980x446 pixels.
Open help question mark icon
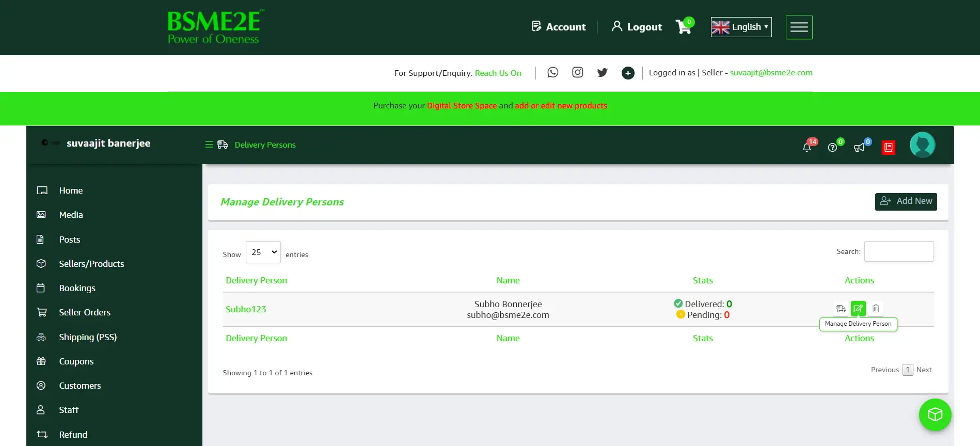coord(832,147)
